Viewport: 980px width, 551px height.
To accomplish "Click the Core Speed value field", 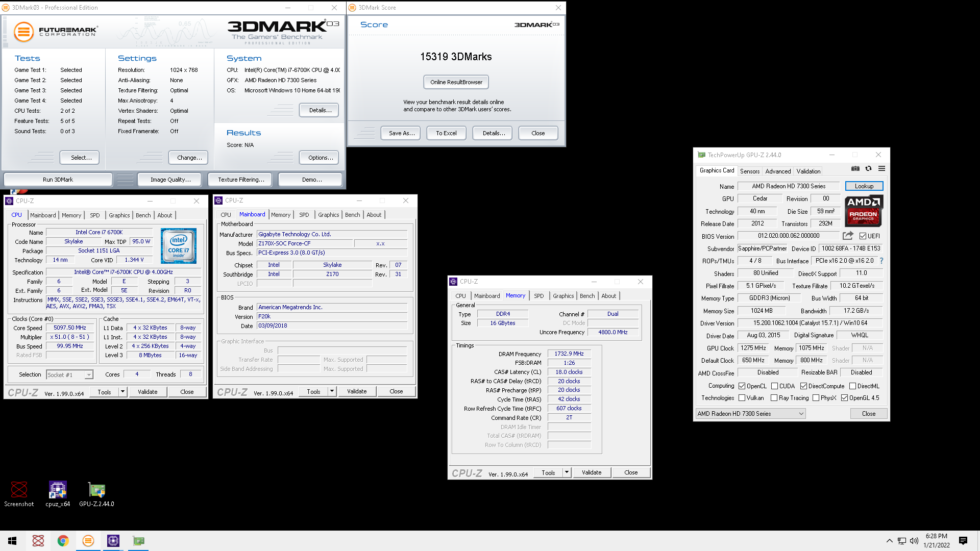I will click(70, 328).
